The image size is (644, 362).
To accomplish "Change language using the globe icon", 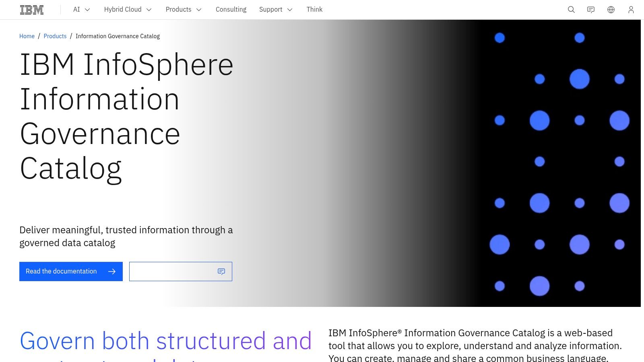I will 611,9.
